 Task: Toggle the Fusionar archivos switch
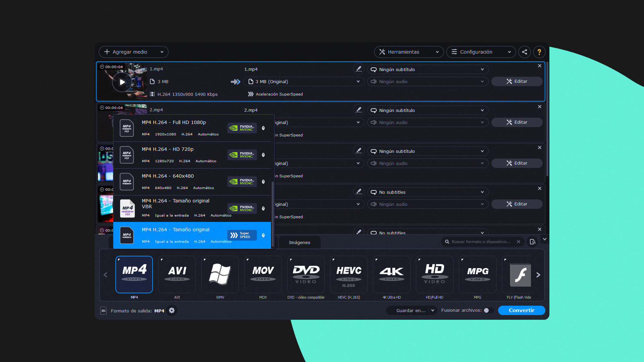(488, 310)
